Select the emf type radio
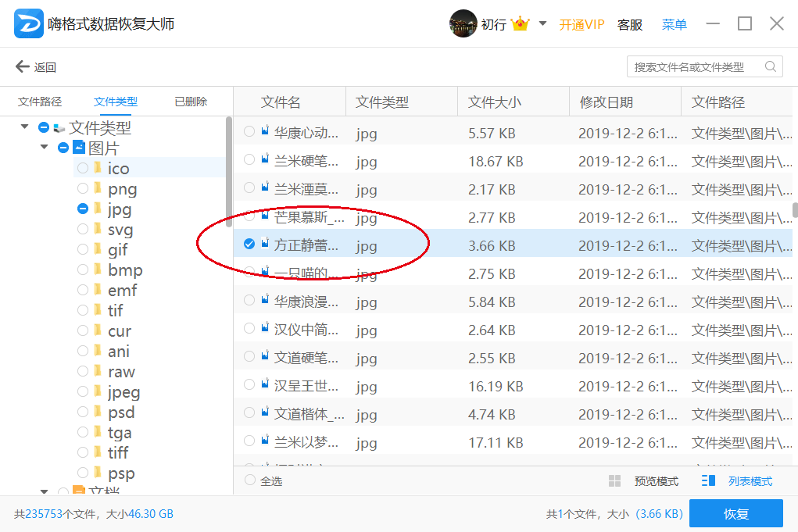This screenshot has width=798, height=532. 82,290
